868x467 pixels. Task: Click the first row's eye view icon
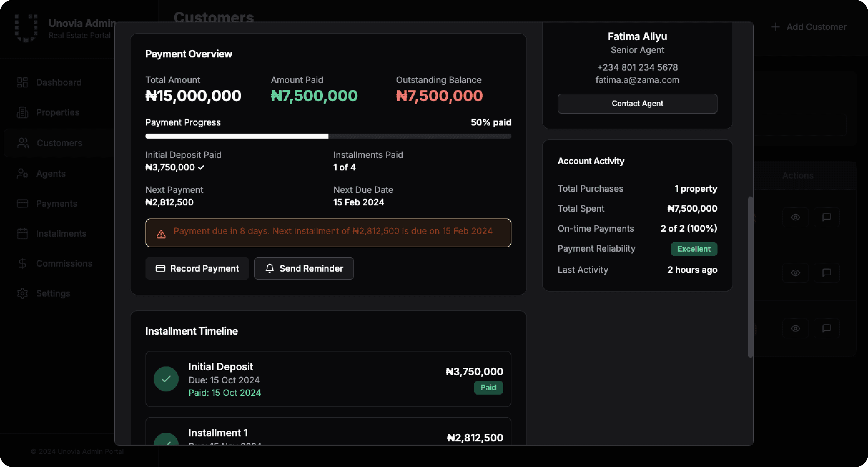795,217
